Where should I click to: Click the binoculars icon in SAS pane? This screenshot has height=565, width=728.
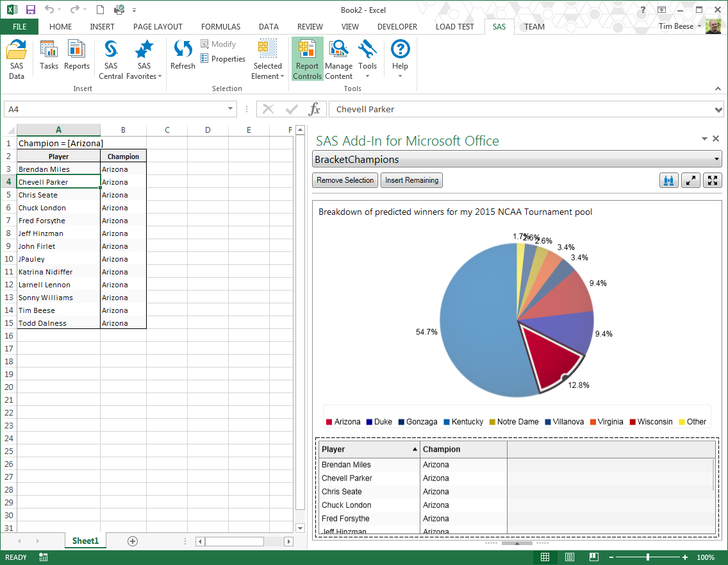click(x=668, y=180)
